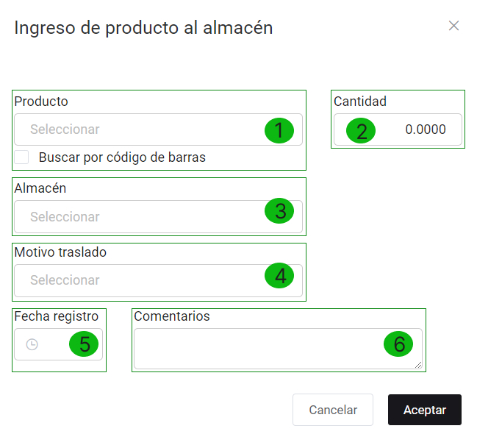
Task: Click the 'Buscar por código de barras' label
Action: [122, 157]
